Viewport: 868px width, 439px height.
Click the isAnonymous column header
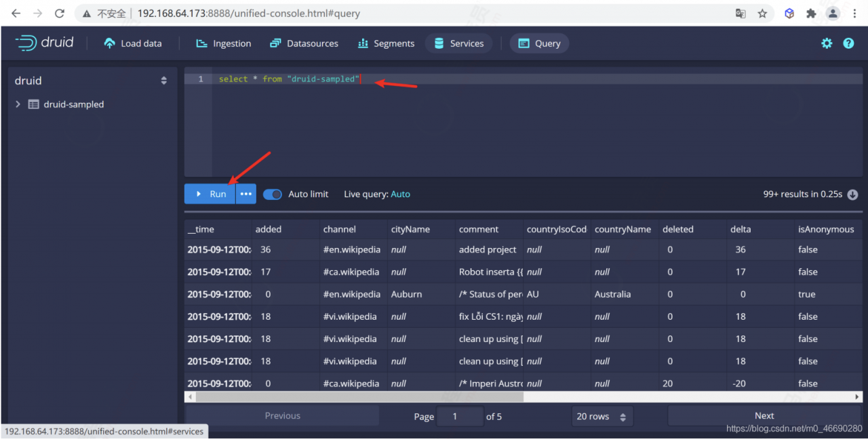[828, 229]
